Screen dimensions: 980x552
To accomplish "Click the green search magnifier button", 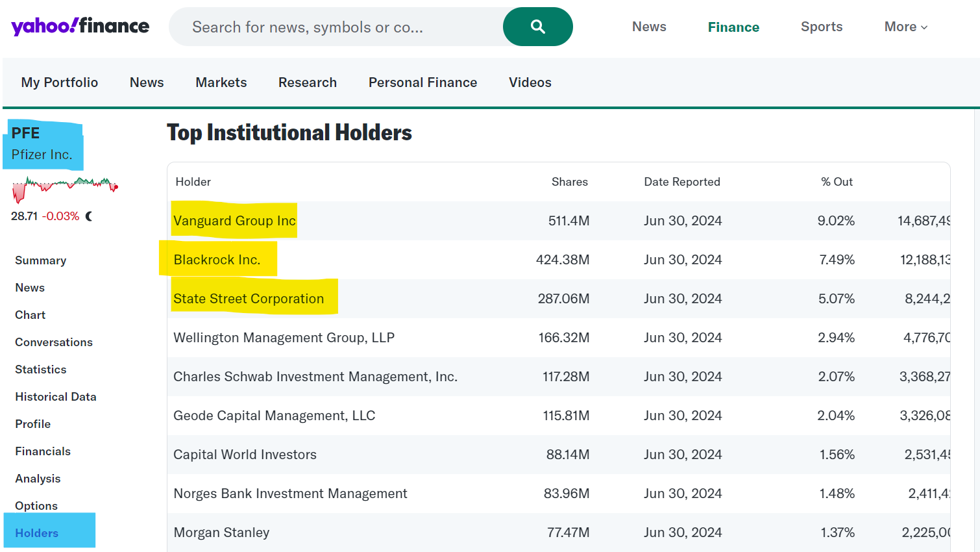I will coord(537,27).
